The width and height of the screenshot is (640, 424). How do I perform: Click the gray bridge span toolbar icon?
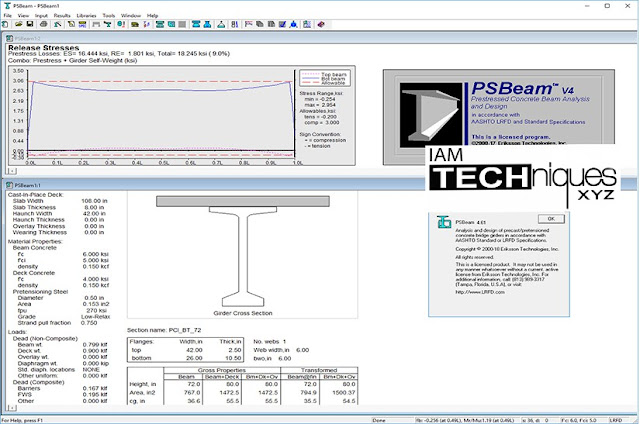pos(96,24)
